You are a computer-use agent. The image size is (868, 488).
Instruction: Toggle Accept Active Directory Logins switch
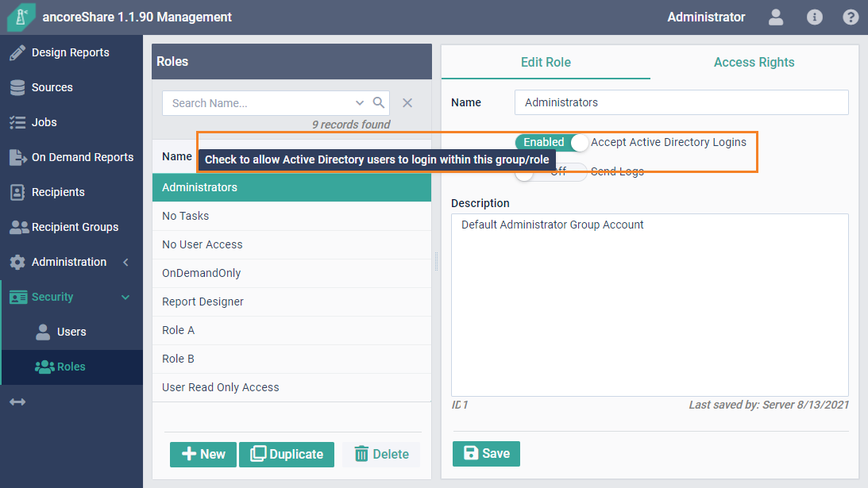[x=551, y=142]
